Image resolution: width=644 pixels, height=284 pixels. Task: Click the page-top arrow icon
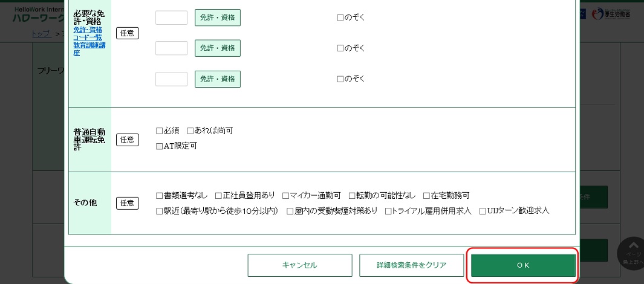point(633,245)
